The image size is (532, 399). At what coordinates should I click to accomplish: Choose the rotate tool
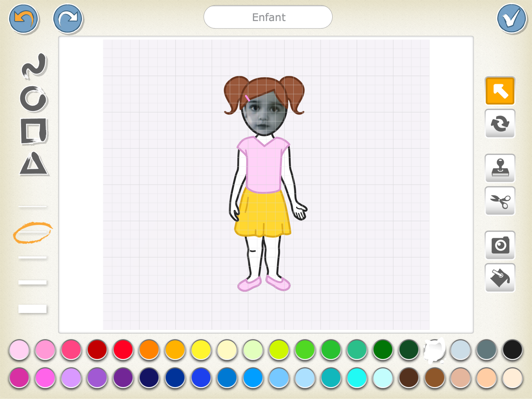tap(500, 124)
